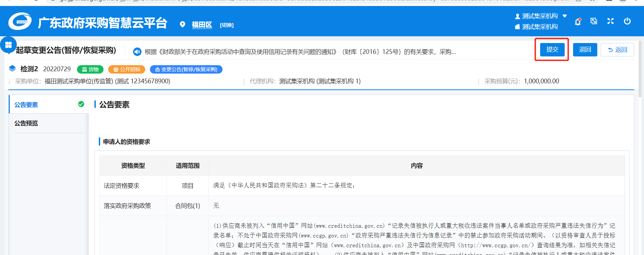The width and height of the screenshot is (644, 255).
Task: Toggle fullscreen with the expand arrows icon
Action: [610, 21]
